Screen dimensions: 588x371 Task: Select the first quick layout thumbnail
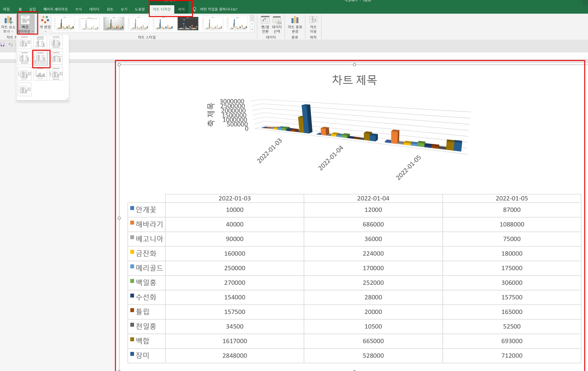(24, 42)
